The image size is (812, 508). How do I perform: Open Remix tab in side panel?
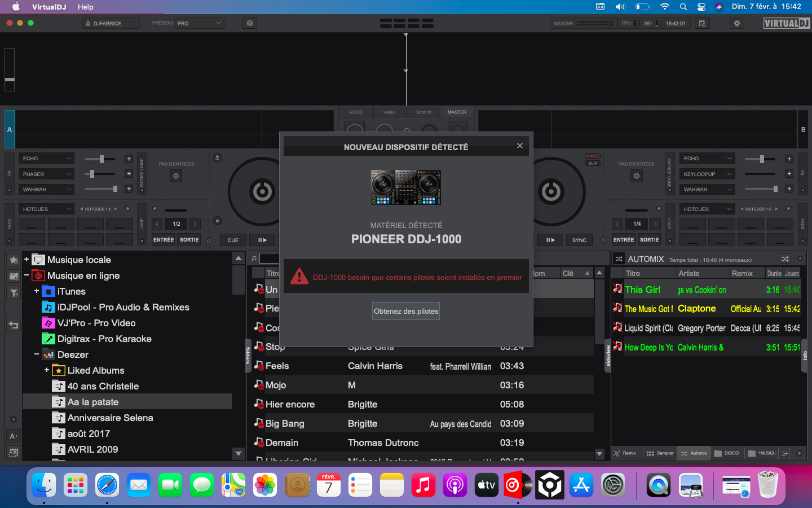pyautogui.click(x=625, y=453)
